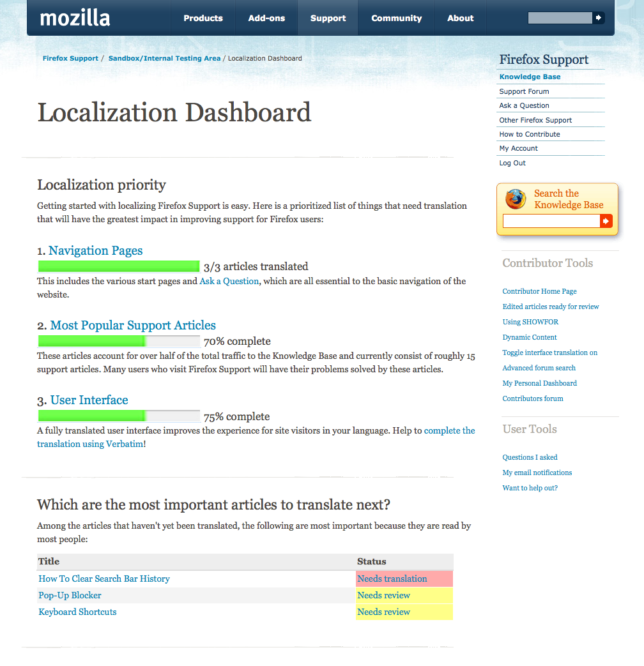The width and height of the screenshot is (644, 666).
Task: Go to Firefox Support breadcrumb
Action: 70,58
